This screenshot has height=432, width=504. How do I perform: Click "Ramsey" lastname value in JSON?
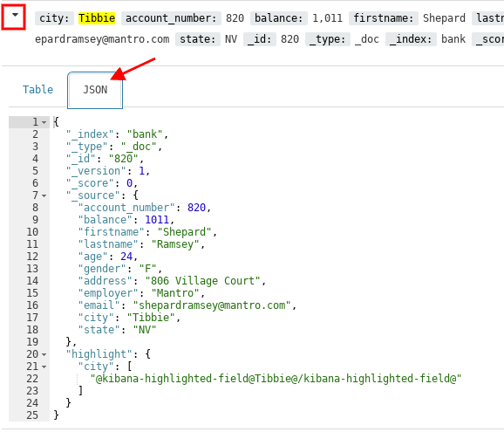(x=175, y=244)
